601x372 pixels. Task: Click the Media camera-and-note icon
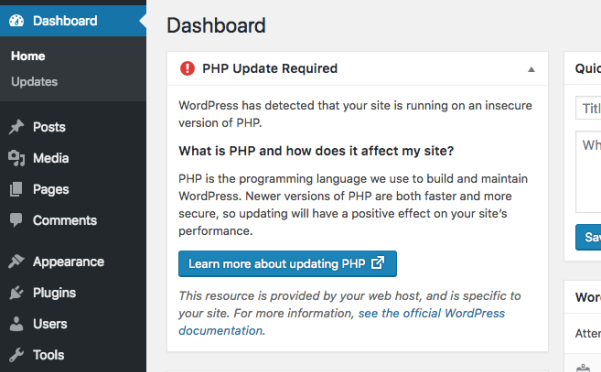click(x=16, y=158)
